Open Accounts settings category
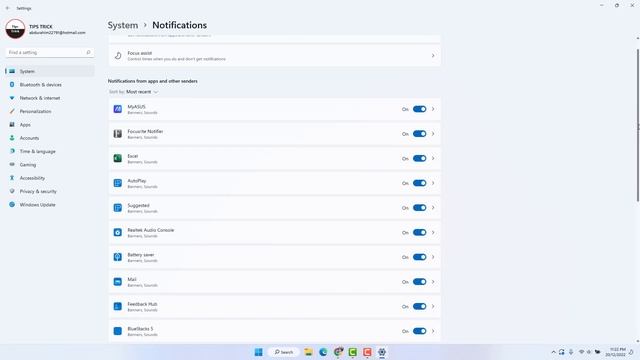The image size is (640, 360). click(50, 138)
